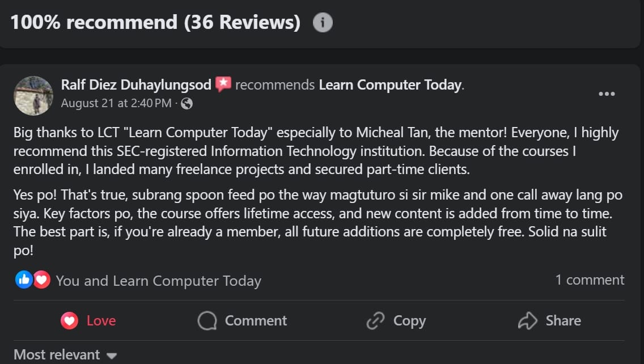The width and height of the screenshot is (644, 364).
Task: Open the Ralf Diez Duhaylungsod profile name link
Action: pos(136,85)
